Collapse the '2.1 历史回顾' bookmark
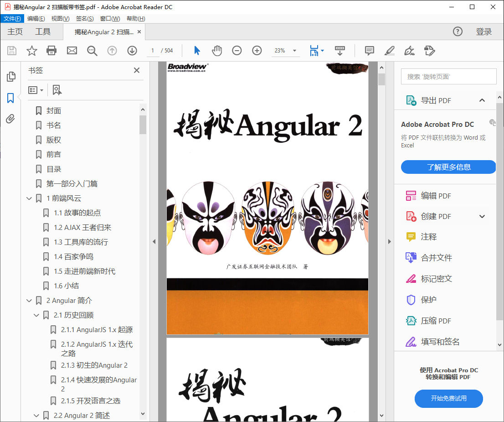Image resolution: width=504 pixels, height=422 pixels. coord(36,315)
